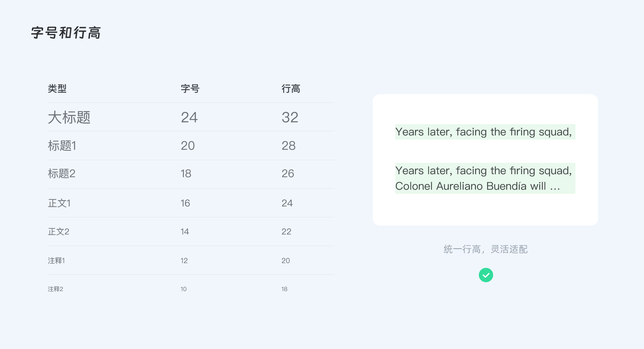Click font size 10 in 注释2 row
This screenshot has width=644, height=349.
[184, 289]
